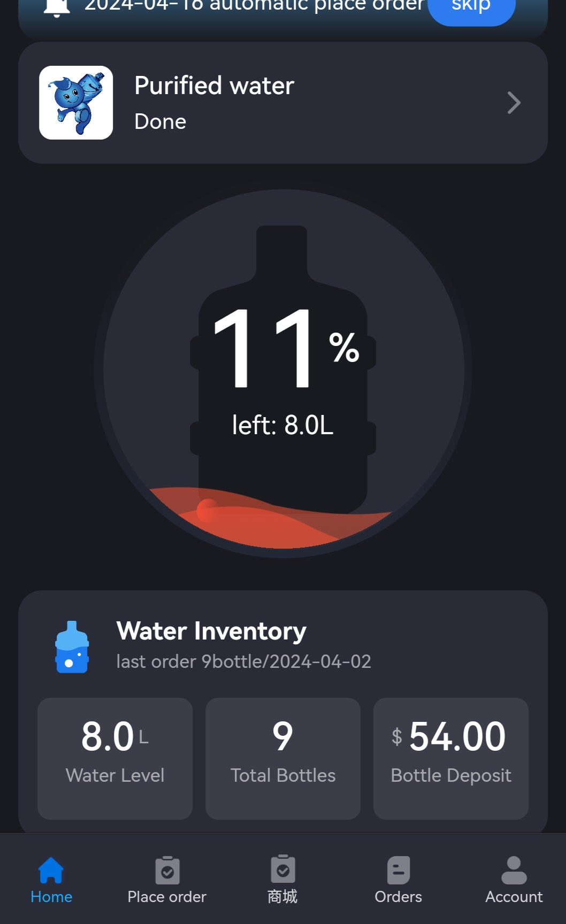The image size is (566, 924).
Task: Expand Purified water details chevron
Action: pos(514,103)
